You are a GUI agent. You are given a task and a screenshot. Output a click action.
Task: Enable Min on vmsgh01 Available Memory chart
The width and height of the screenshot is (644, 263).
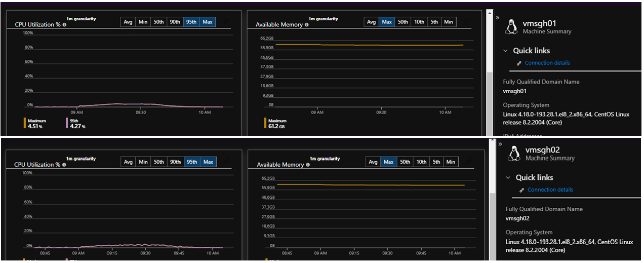[x=449, y=22]
